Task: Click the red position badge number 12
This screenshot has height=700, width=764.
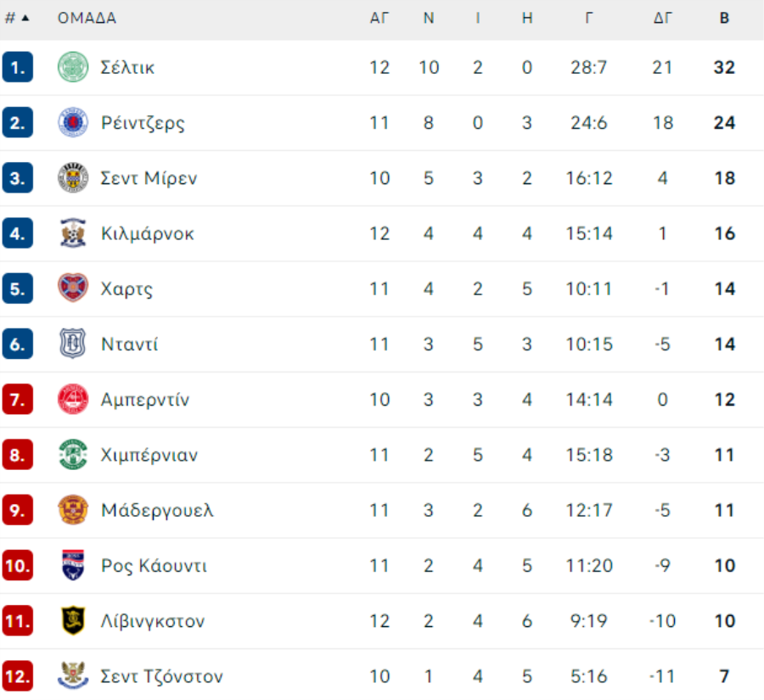Action: click(x=18, y=676)
